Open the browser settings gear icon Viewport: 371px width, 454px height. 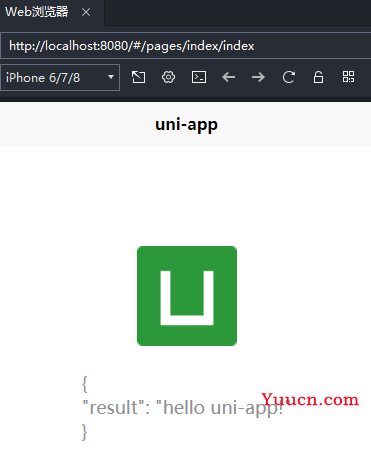coord(168,77)
